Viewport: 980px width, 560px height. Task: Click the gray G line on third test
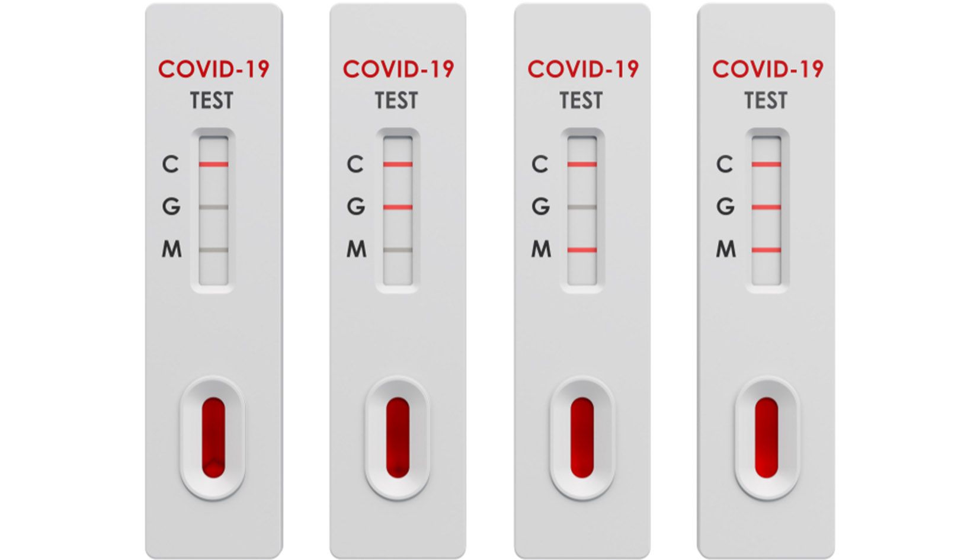pos(582,207)
